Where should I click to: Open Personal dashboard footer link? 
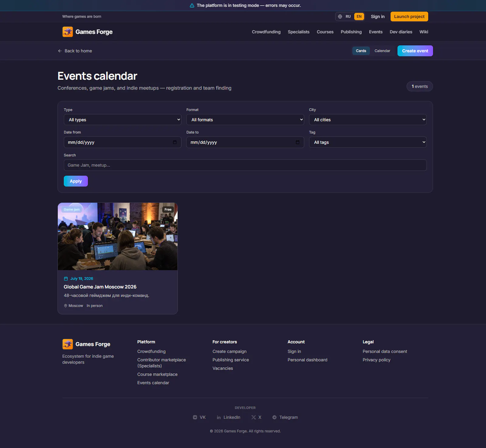(307, 360)
